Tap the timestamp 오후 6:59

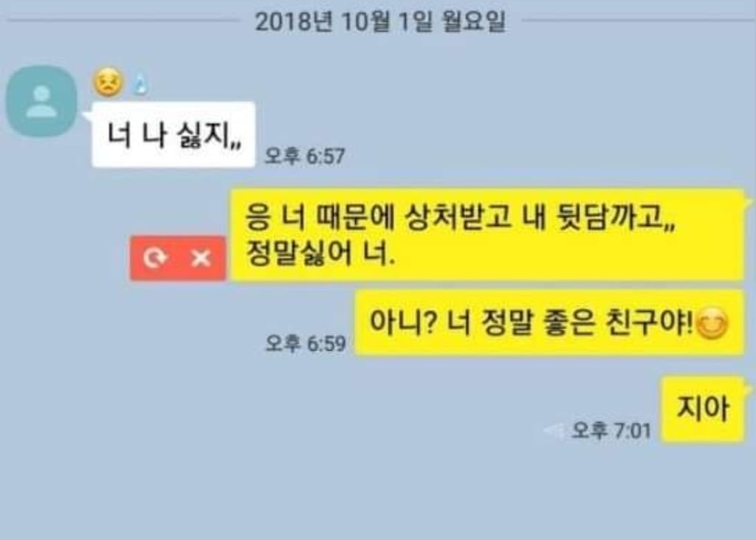[306, 344]
